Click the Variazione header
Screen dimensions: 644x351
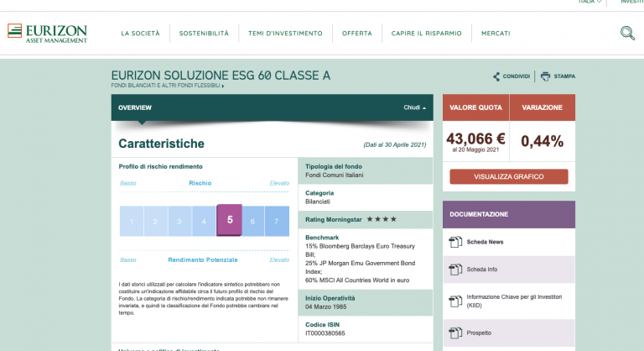543,107
